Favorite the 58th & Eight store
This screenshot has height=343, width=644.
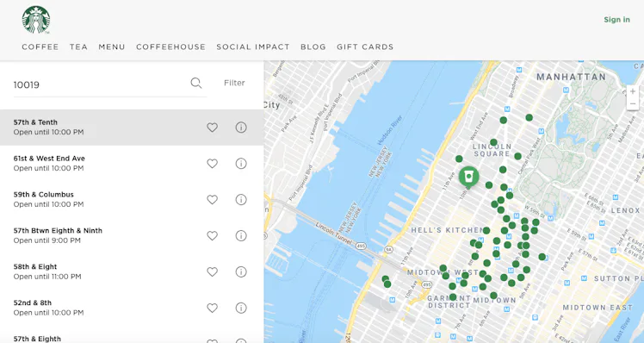(x=212, y=271)
